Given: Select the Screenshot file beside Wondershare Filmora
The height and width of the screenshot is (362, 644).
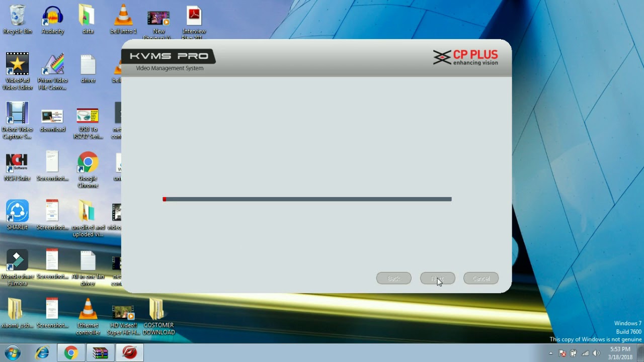Looking at the screenshot, I should click(x=53, y=264).
